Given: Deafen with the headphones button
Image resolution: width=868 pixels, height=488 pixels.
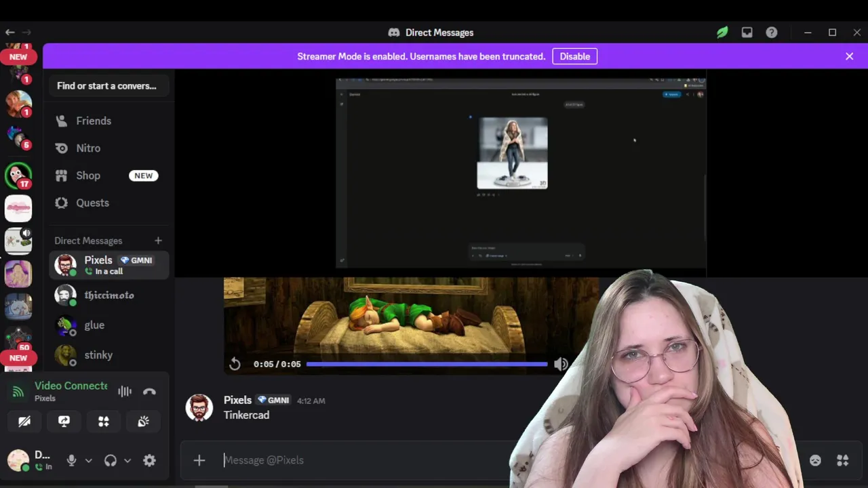Looking at the screenshot, I should point(111,460).
